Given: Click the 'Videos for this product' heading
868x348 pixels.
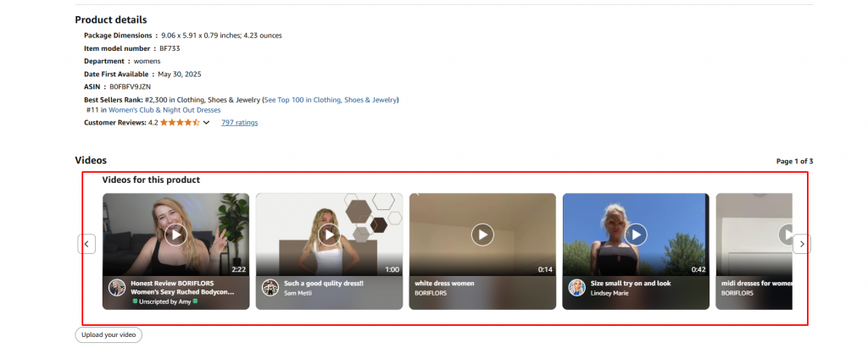Looking at the screenshot, I should tap(151, 180).
